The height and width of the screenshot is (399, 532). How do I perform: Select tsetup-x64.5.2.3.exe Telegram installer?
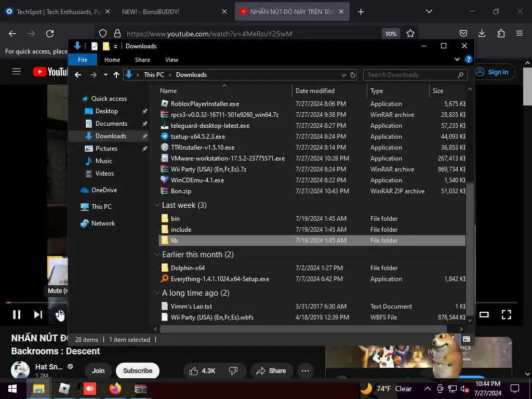pyautogui.click(x=312, y=137)
